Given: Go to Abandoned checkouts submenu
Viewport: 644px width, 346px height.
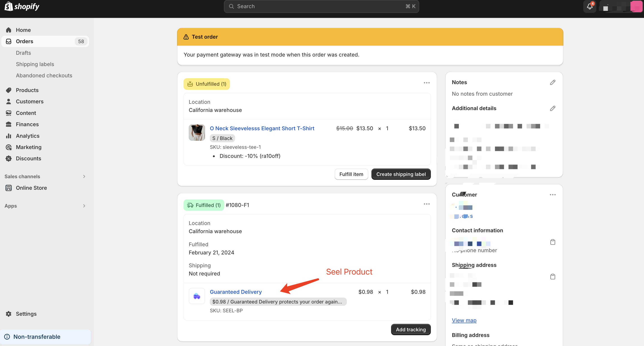Looking at the screenshot, I should [44, 75].
